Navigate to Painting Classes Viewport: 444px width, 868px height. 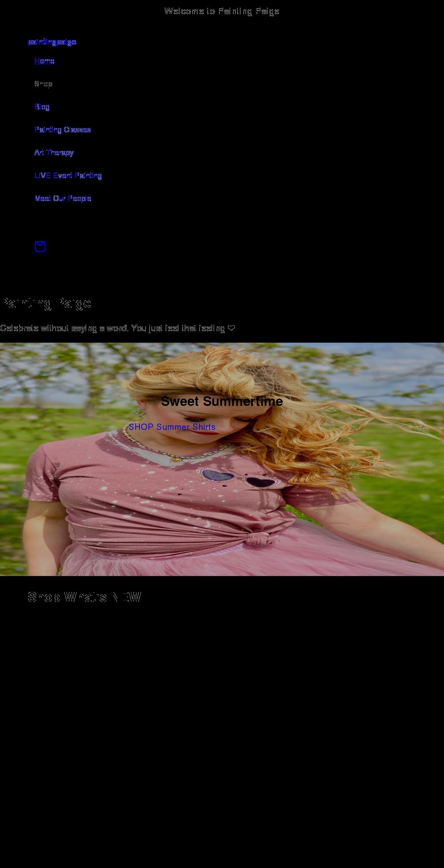pos(62,130)
